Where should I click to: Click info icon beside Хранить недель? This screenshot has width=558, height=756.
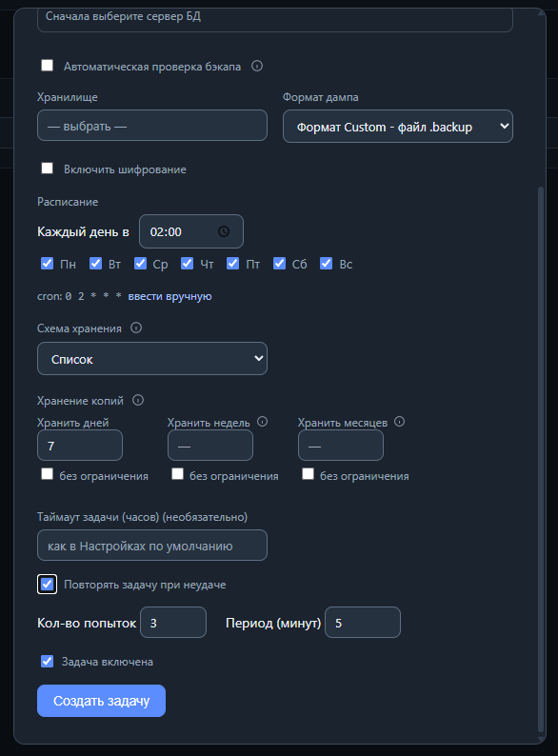[263, 422]
